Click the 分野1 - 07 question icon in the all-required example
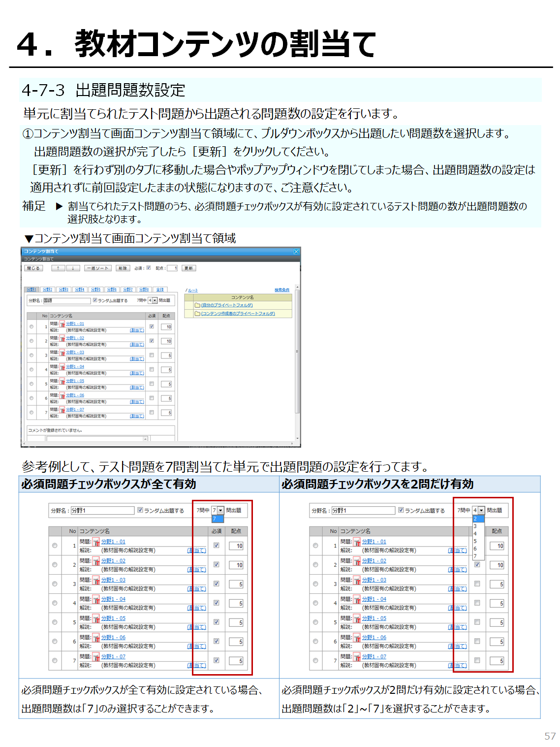 [96, 657]
